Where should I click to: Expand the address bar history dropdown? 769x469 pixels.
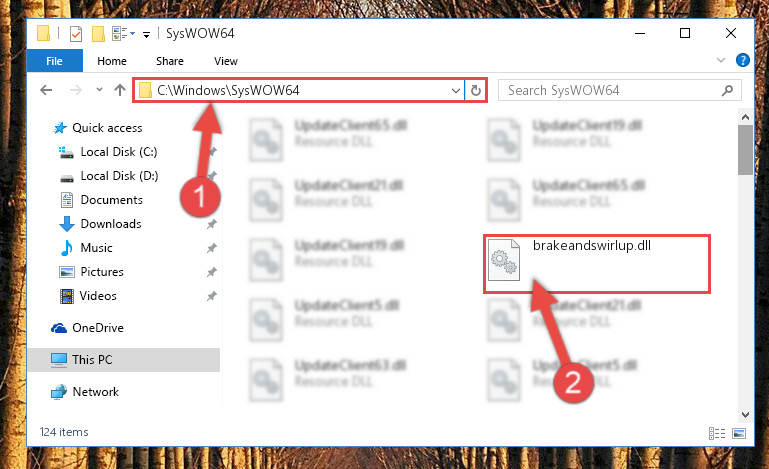(x=455, y=90)
